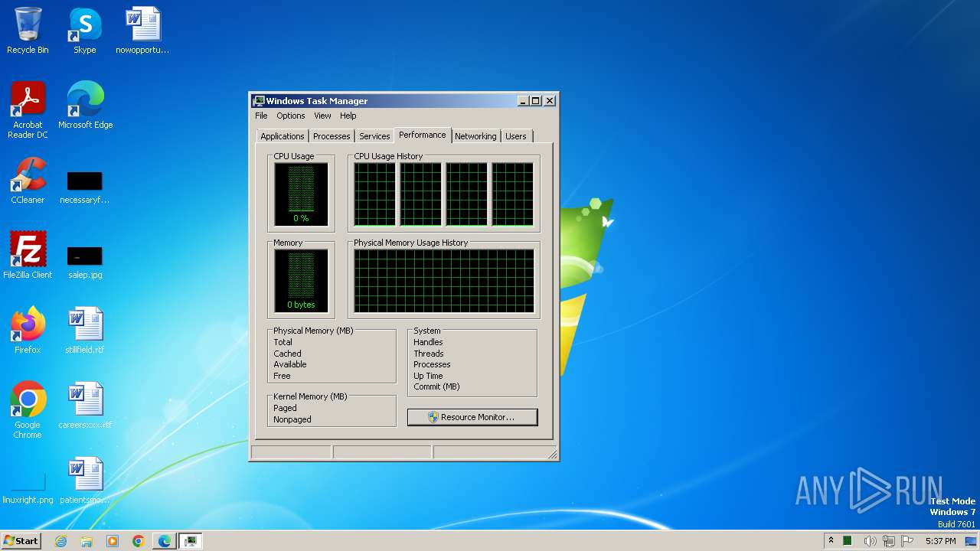Click the Task Manager CPU tray icon
The image size is (980, 551).
[848, 541]
